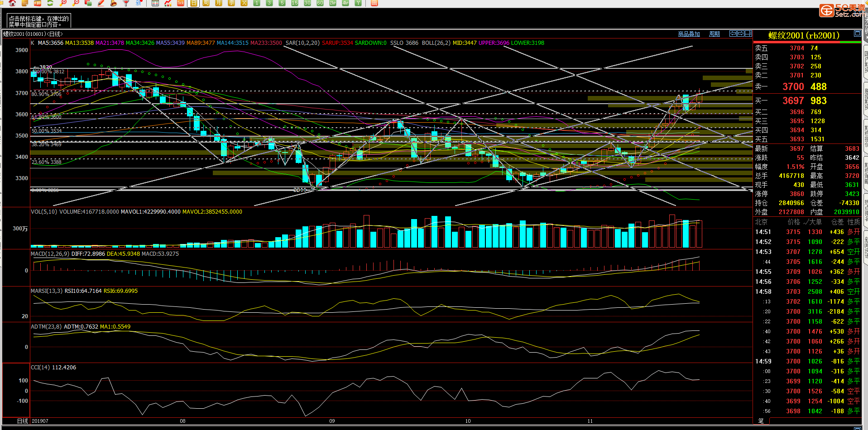Click the 螺纹2001(rb2001) quote title

click(804, 35)
